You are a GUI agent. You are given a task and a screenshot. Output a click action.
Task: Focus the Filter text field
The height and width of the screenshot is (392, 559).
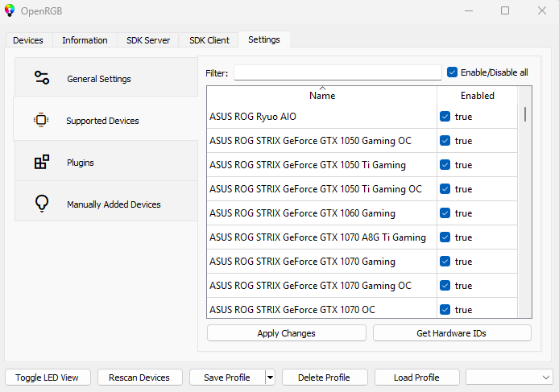(337, 72)
